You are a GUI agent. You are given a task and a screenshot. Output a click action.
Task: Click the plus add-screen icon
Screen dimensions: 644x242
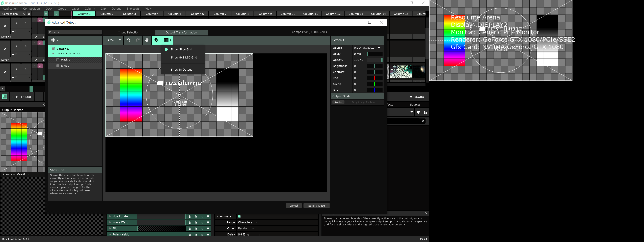(53, 40)
